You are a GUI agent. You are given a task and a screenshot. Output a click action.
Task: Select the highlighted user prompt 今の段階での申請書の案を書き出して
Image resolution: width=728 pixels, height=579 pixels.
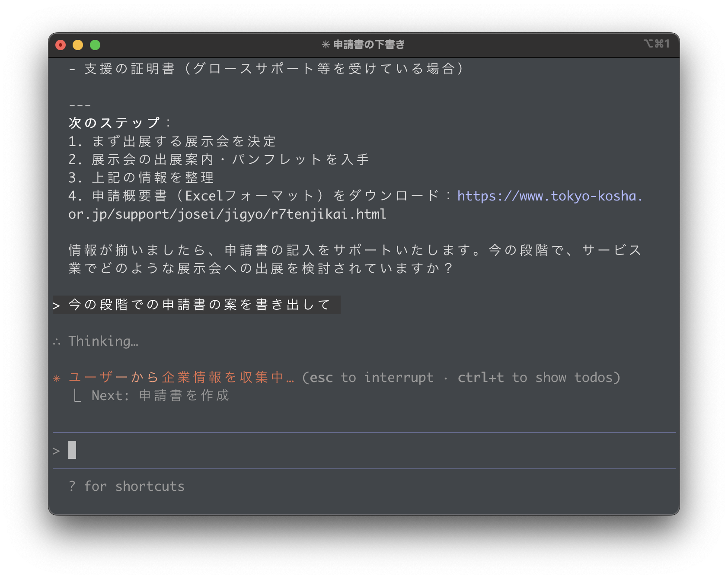(x=199, y=305)
